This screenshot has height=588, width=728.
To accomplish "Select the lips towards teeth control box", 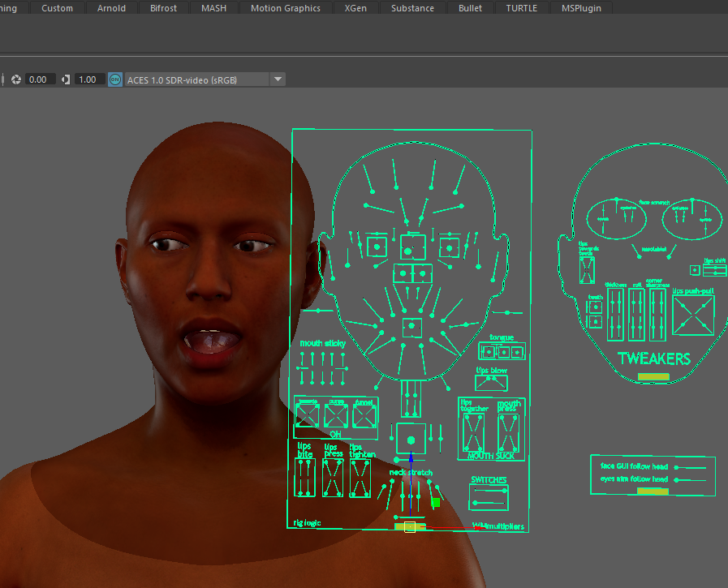I will pos(587,269).
